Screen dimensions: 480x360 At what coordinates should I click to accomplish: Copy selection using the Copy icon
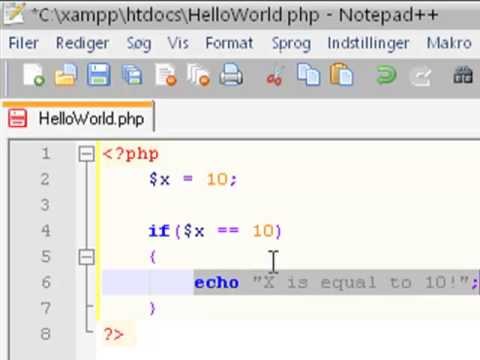[308, 75]
